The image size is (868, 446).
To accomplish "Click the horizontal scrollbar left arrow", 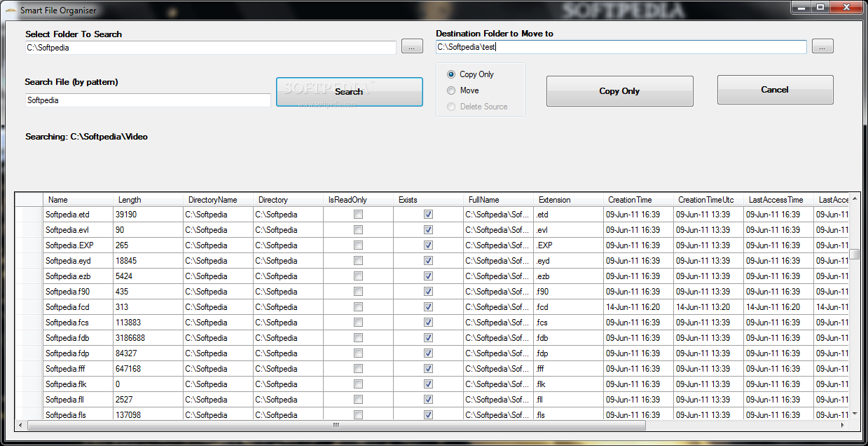I will pos(20,426).
